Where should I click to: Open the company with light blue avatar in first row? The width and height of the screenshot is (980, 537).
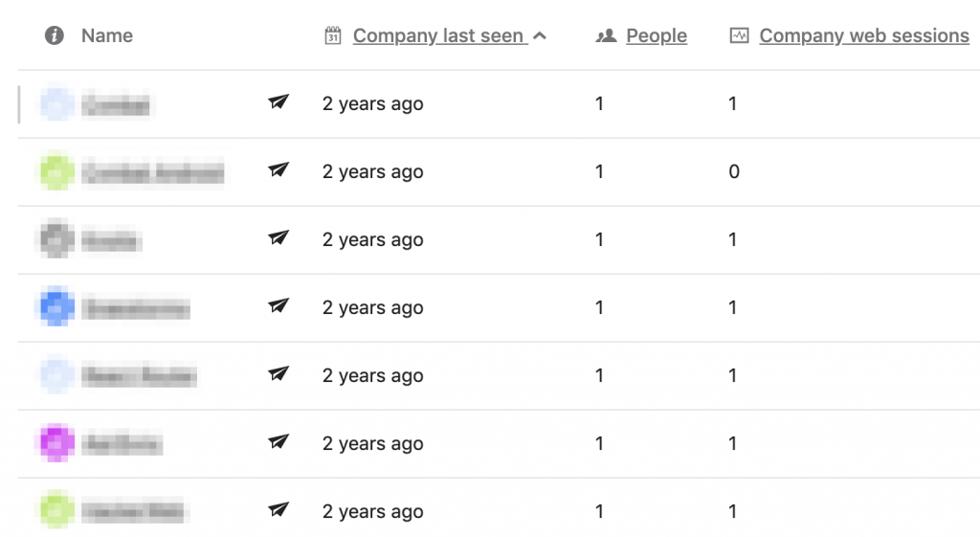(116, 103)
